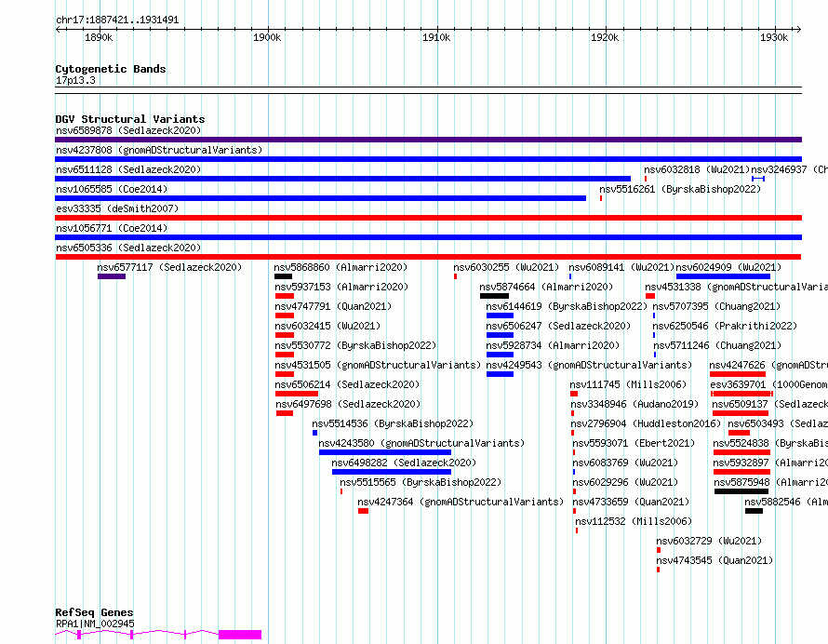828x644 pixels.
Task: Click nsv2796904 (Huddleston2016) label
Action: point(646,423)
